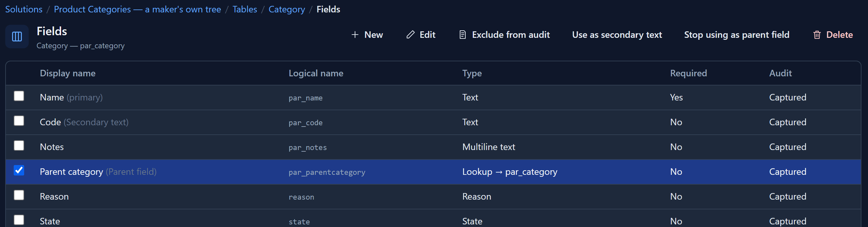Click Text type in the Code row
The image size is (868, 227).
coord(470,122)
